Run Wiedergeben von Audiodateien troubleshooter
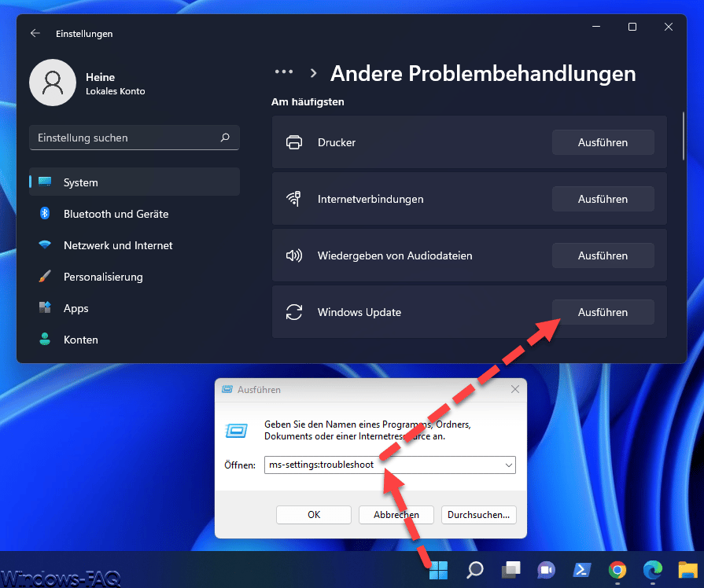Viewport: 704px width, 588px height. coord(603,255)
